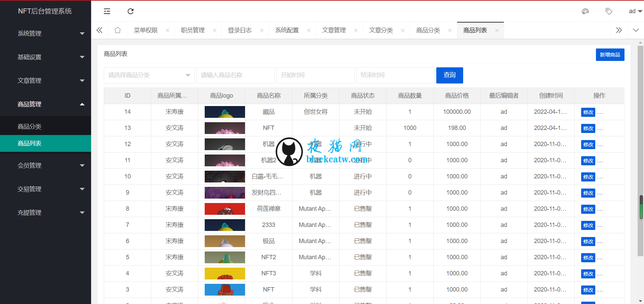Select 商品列表 in the sidebar
Screen dimensions: 644x304
coord(45,143)
